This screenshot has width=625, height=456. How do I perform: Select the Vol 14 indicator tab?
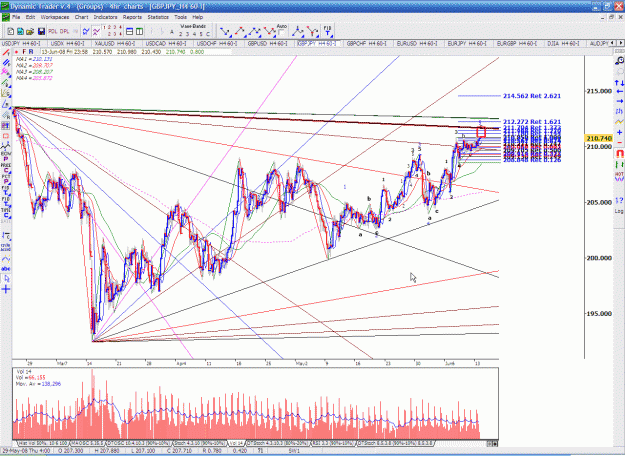(236, 443)
